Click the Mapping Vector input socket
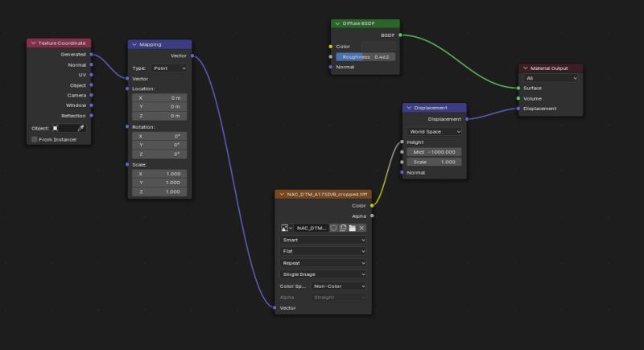The image size is (644, 350). 127,78
